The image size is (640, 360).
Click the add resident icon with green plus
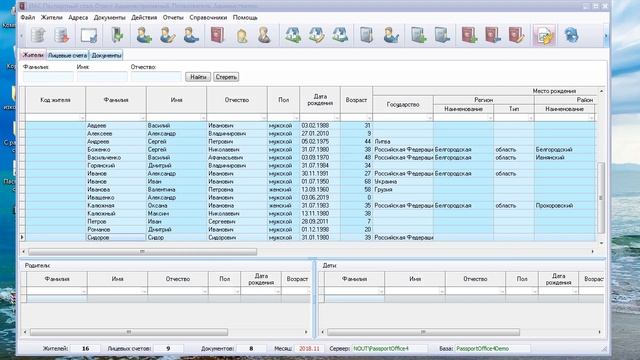tap(144, 36)
